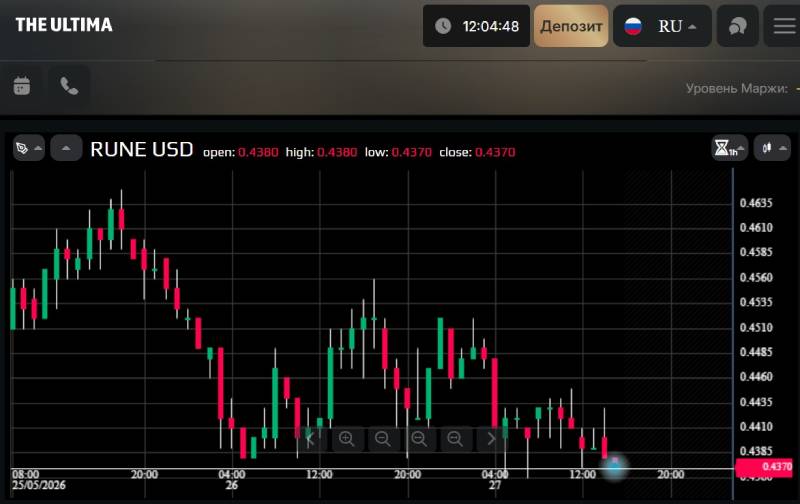The image size is (800, 504).
Task: Click the Уровень Маржи label
Action: (x=736, y=88)
